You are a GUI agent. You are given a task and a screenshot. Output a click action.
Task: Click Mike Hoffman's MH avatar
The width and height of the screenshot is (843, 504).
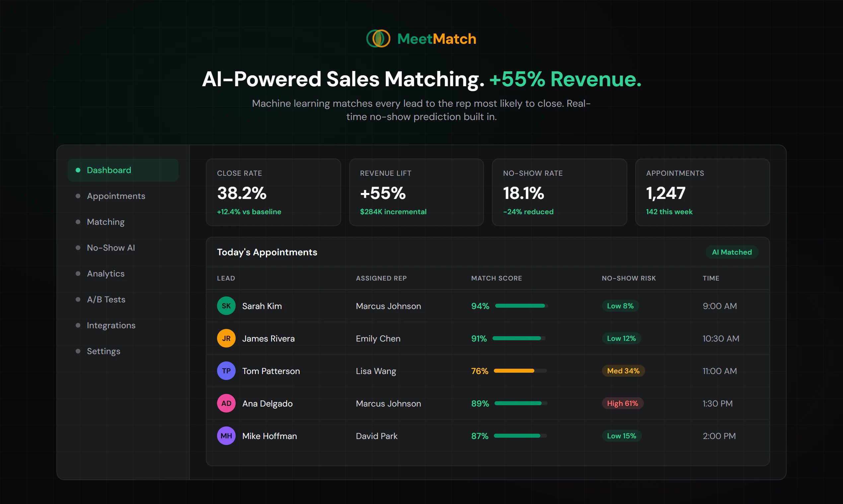point(226,436)
